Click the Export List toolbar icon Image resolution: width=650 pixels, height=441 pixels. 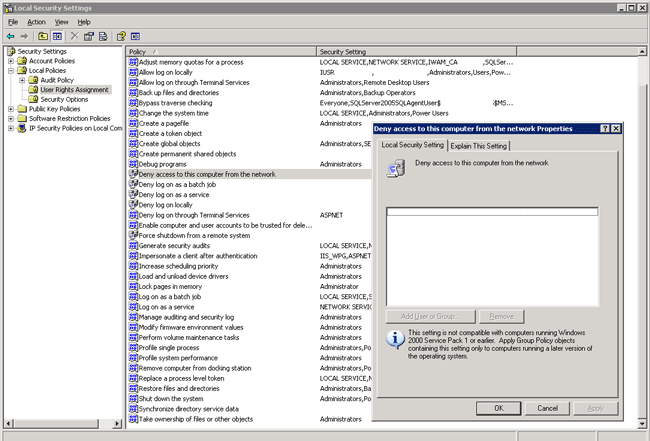click(103, 36)
